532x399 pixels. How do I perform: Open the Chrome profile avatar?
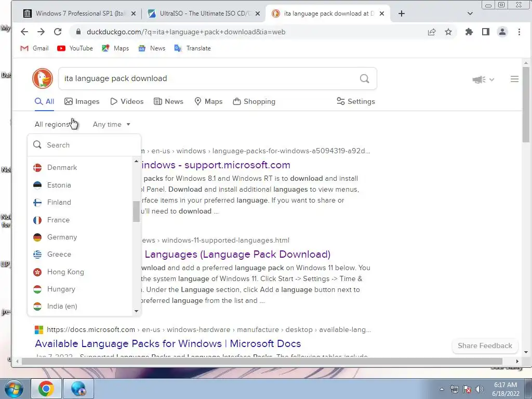(502, 32)
